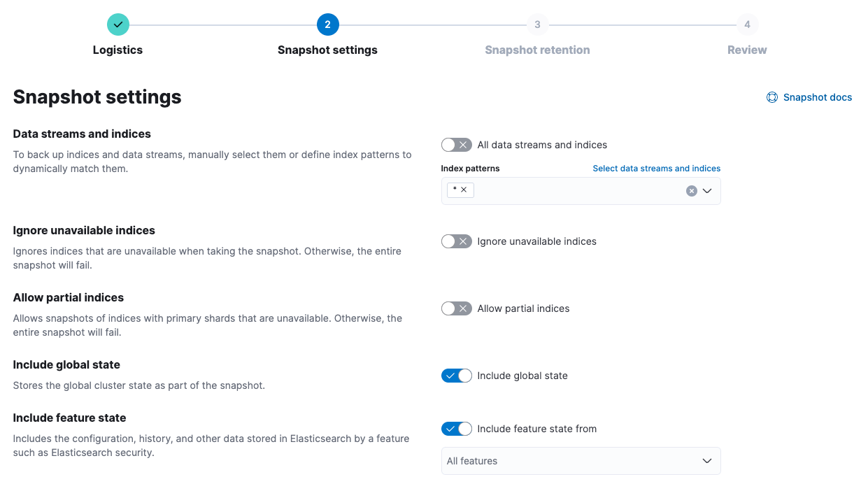This screenshot has width=868, height=477.
Task: Select the Snapshot retention step circle
Action: point(537,24)
